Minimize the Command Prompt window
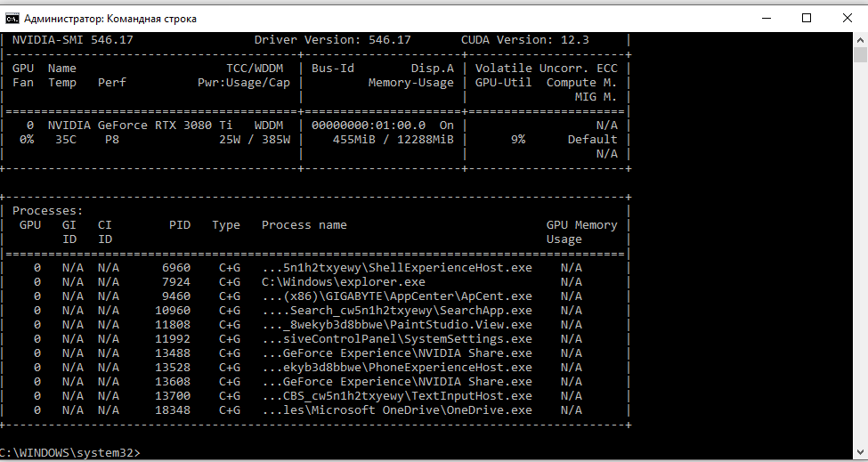This screenshot has height=462, width=868. pyautogui.click(x=765, y=18)
